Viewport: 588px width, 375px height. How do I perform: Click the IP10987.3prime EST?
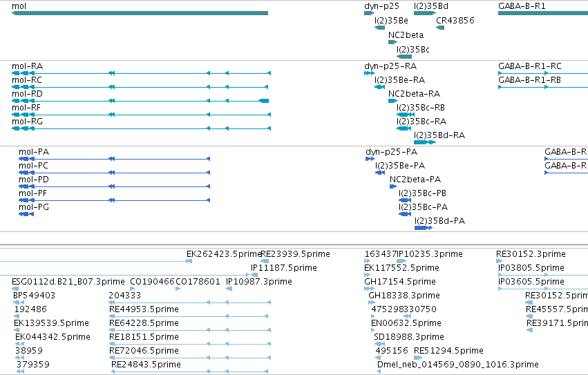pyautogui.click(x=229, y=289)
